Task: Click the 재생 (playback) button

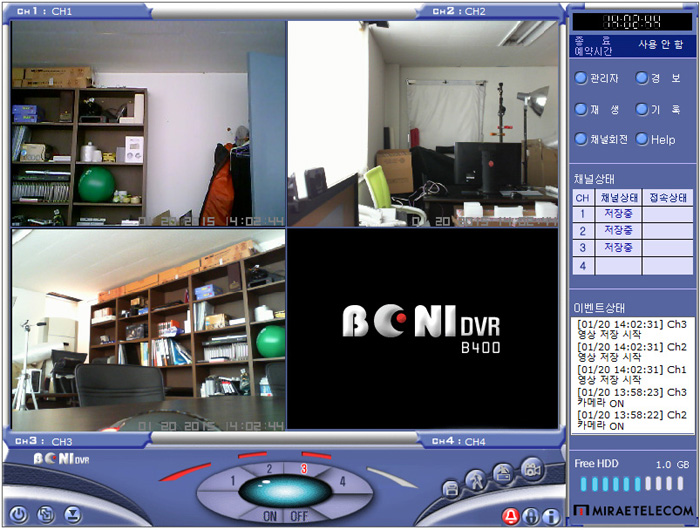Action: [596, 109]
